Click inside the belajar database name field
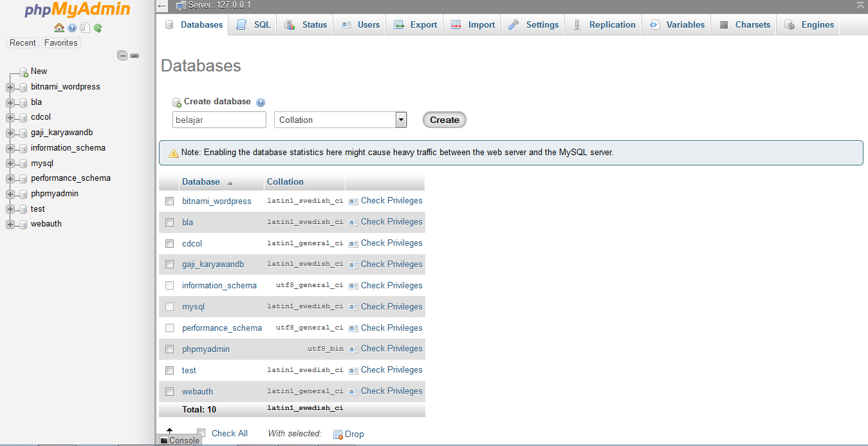Viewport: 868px width, 446px height. pos(219,120)
